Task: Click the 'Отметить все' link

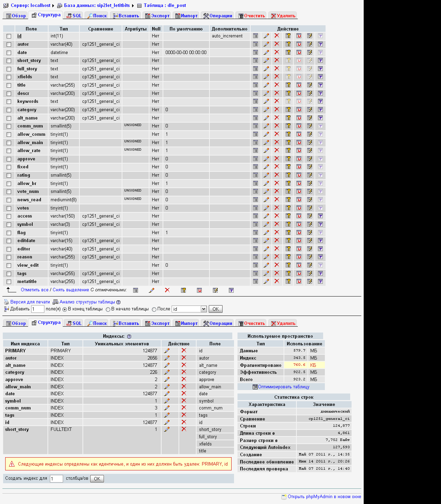Action: tap(35, 290)
